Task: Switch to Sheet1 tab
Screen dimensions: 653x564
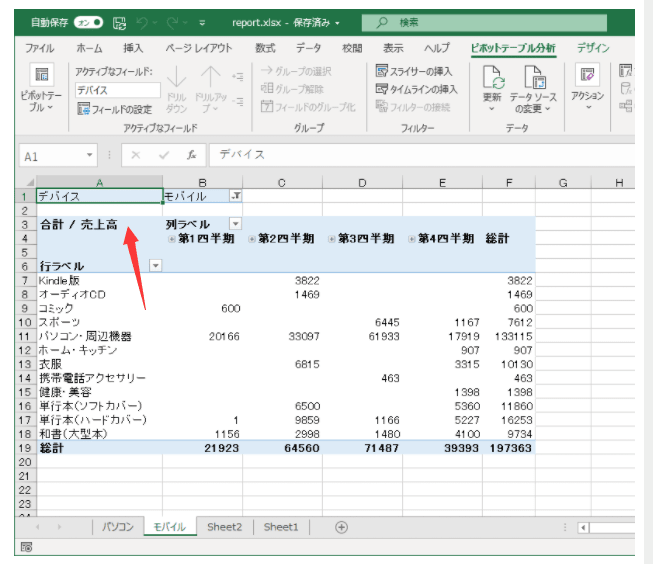Action: [x=281, y=527]
